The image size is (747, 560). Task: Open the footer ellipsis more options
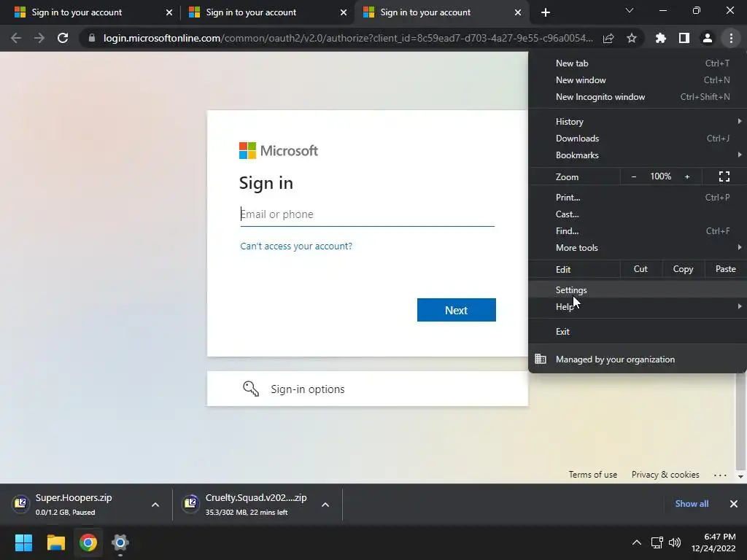pos(720,475)
